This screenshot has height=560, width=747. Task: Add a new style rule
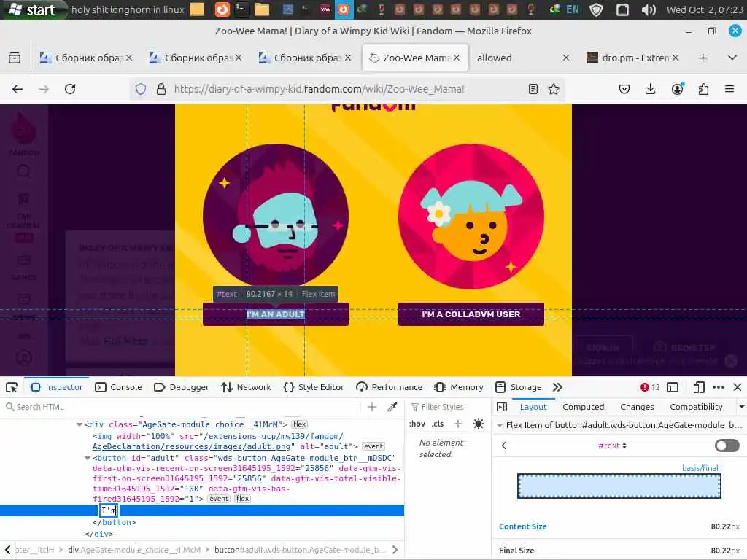pos(458,424)
